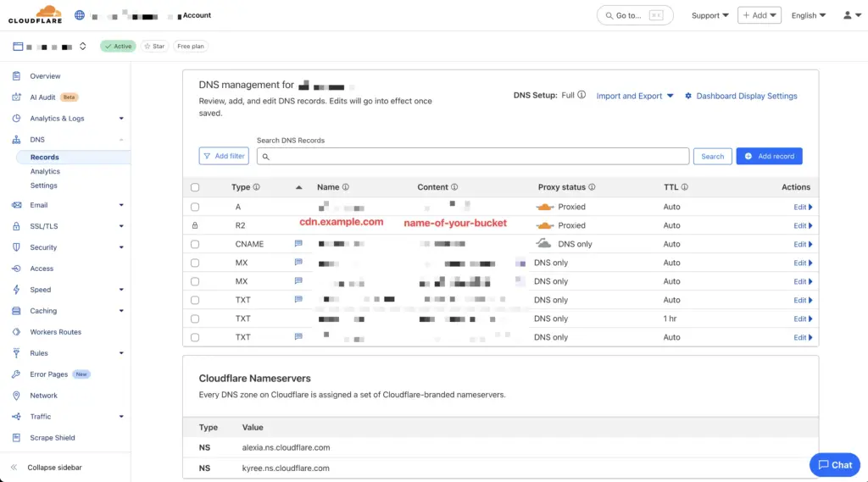Click the AI Audit sidebar icon
Viewport: 868px width, 482px height.
click(x=17, y=97)
